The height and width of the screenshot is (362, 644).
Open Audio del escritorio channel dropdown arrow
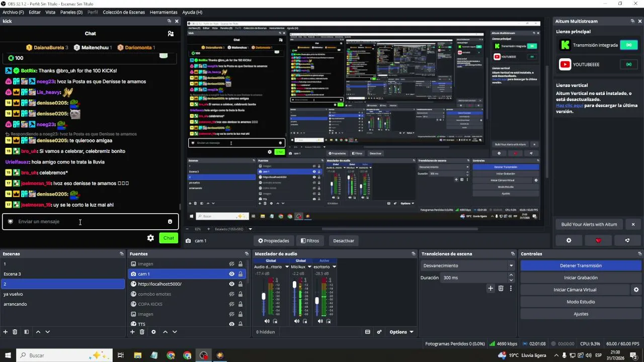click(x=287, y=267)
